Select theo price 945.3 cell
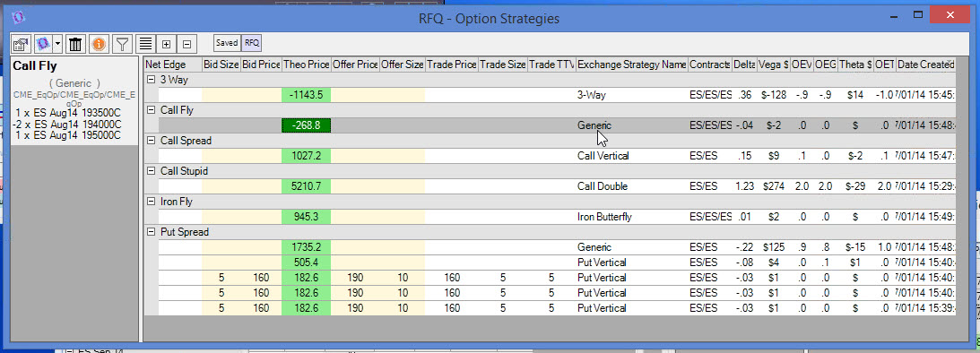The image size is (980, 353). pyautogui.click(x=307, y=217)
